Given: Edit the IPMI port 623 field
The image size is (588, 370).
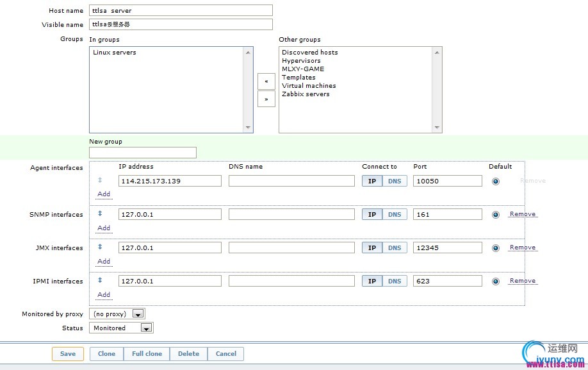Looking at the screenshot, I should (448, 281).
